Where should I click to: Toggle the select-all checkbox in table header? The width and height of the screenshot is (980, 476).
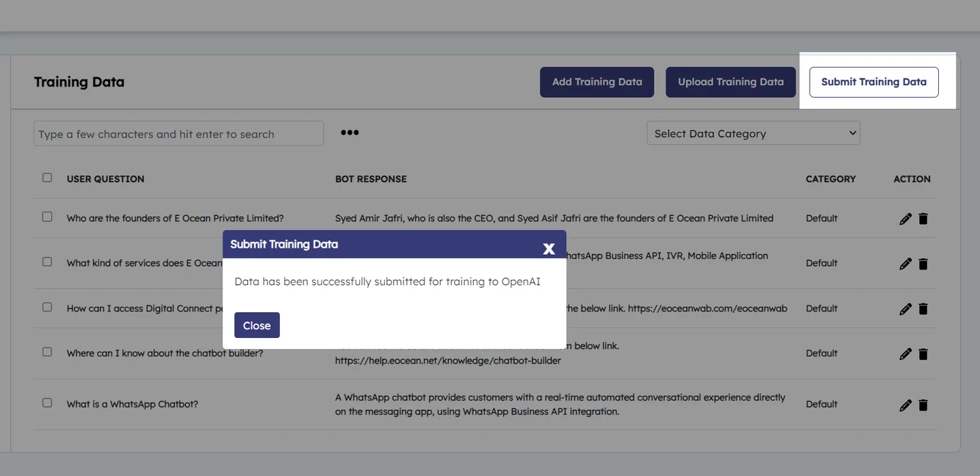(x=47, y=178)
